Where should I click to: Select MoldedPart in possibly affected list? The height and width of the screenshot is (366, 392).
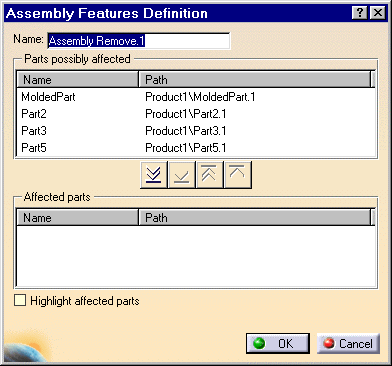[x=48, y=97]
